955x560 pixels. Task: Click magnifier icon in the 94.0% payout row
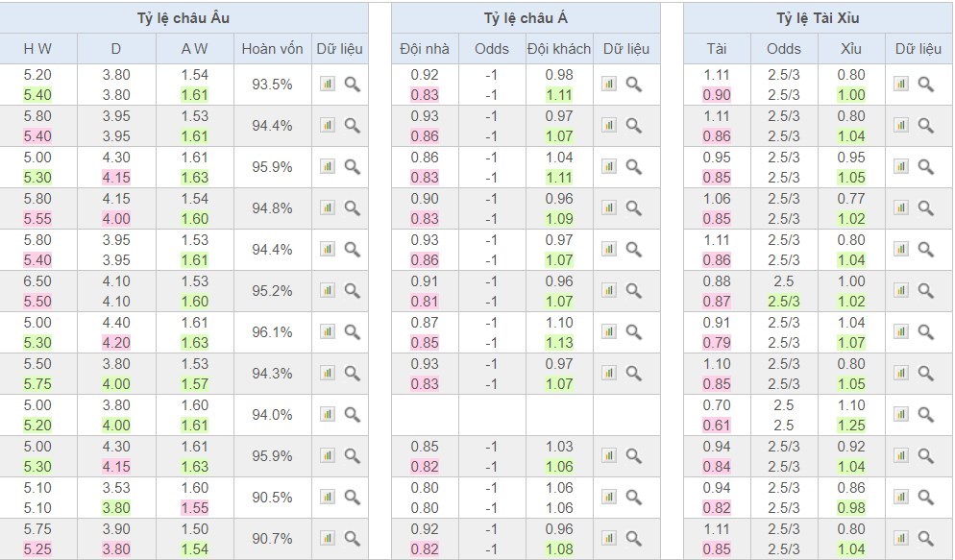pos(352,414)
